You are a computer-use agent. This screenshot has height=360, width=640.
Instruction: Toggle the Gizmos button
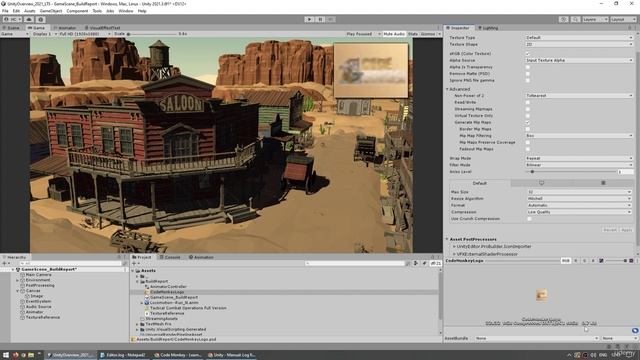point(428,34)
